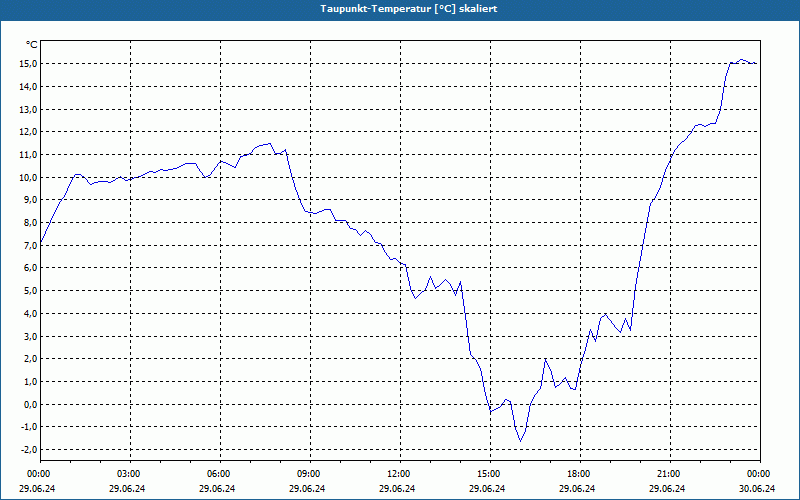Click the '°C' unit label on y-axis
Viewport: 800px width, 500px height.
tap(32, 45)
